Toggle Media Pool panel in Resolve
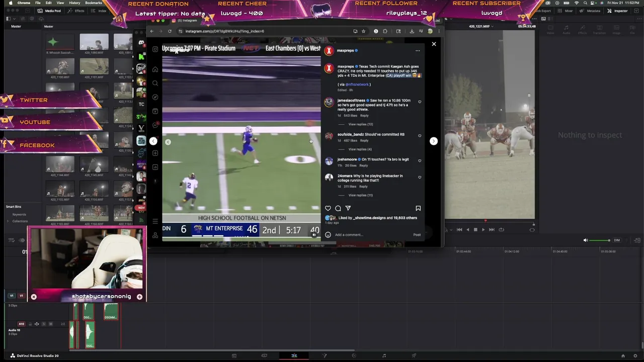Image resolution: width=644 pixels, height=362 pixels. tap(50, 11)
